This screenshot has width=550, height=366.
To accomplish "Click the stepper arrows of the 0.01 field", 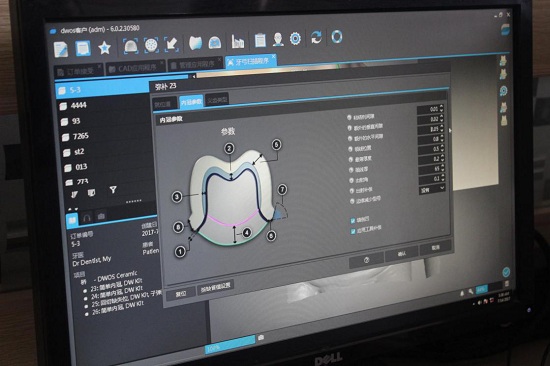I will tap(441, 108).
